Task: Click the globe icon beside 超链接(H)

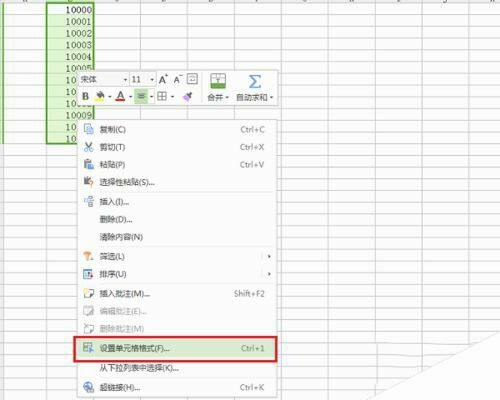Action: coord(89,387)
